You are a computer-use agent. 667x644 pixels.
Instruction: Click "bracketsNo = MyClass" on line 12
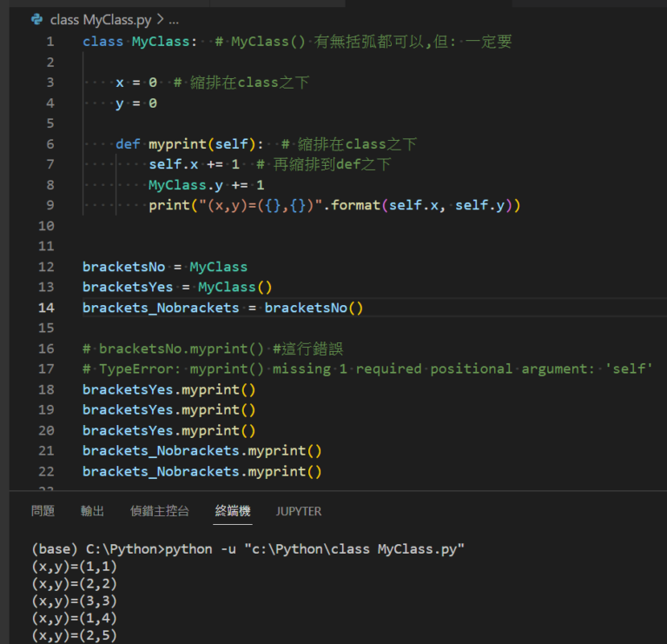tap(165, 267)
